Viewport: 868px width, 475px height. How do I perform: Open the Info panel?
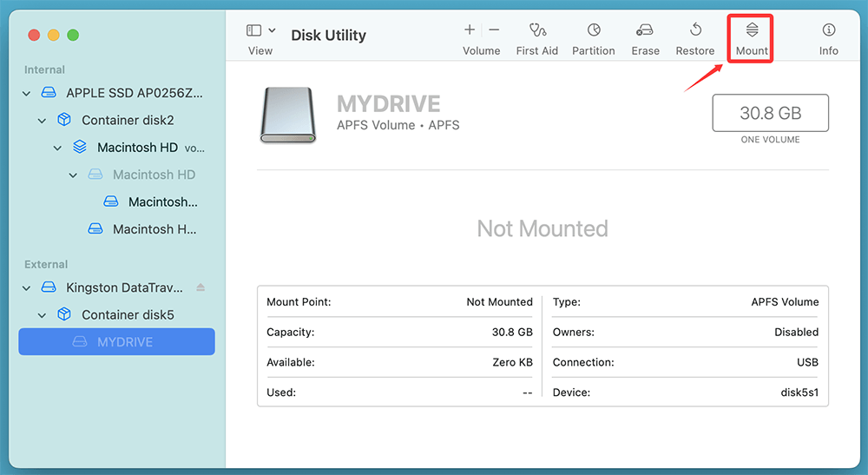tap(829, 39)
